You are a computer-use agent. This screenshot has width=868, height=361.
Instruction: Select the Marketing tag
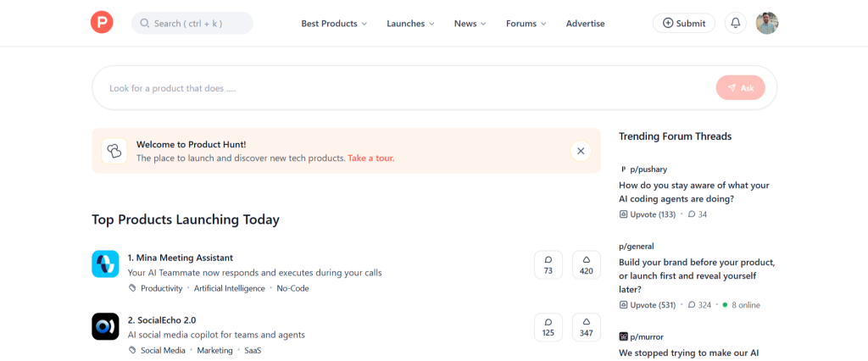(214, 351)
